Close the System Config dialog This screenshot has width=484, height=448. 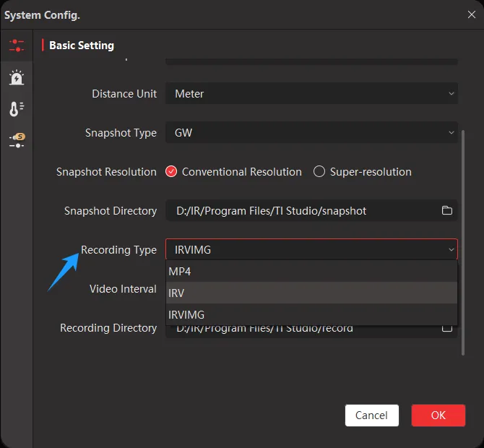point(471,14)
